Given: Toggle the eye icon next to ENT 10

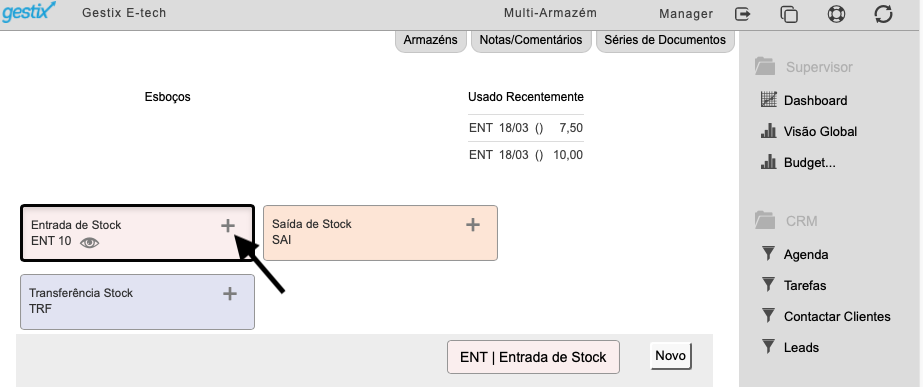Looking at the screenshot, I should [x=89, y=242].
